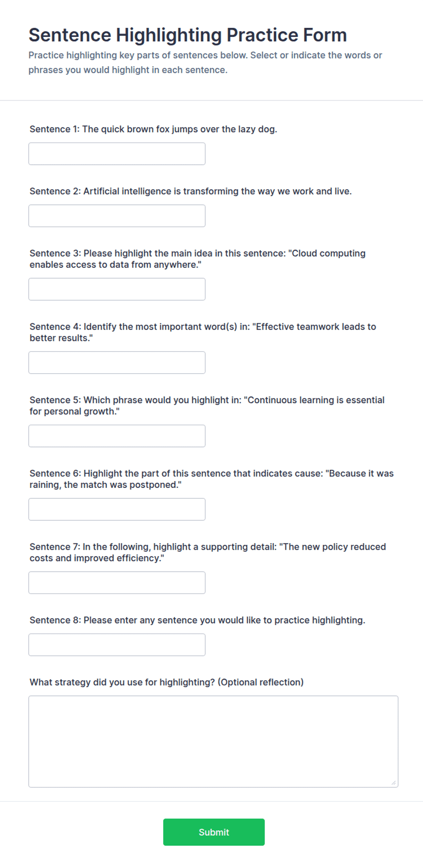Click the Sentence Highlighting Practice Form title

(188, 35)
